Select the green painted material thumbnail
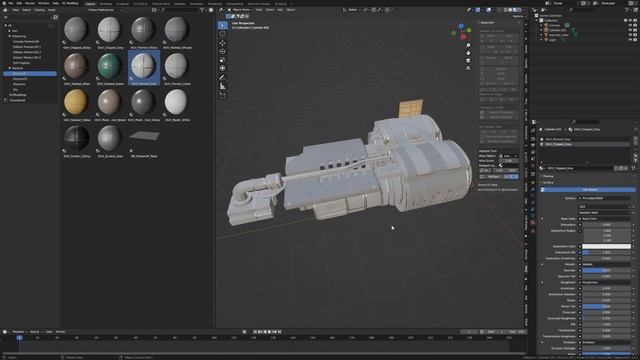640x360 pixels. coord(109,66)
